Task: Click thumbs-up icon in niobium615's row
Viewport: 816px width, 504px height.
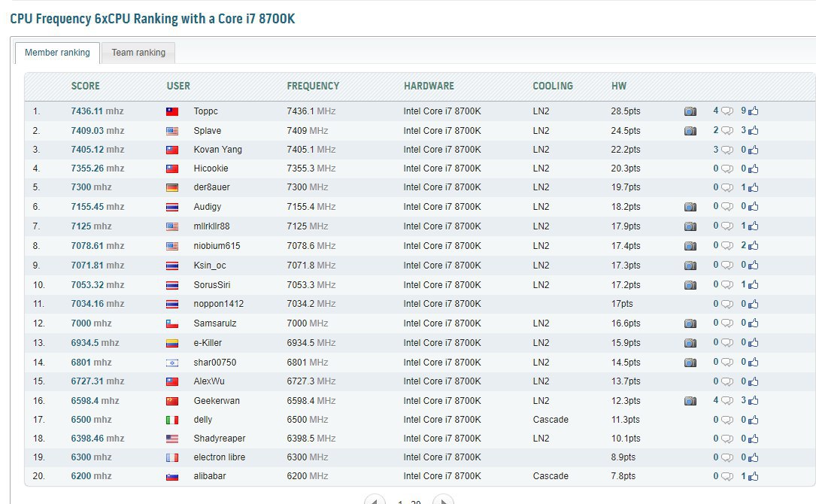Action: (753, 245)
